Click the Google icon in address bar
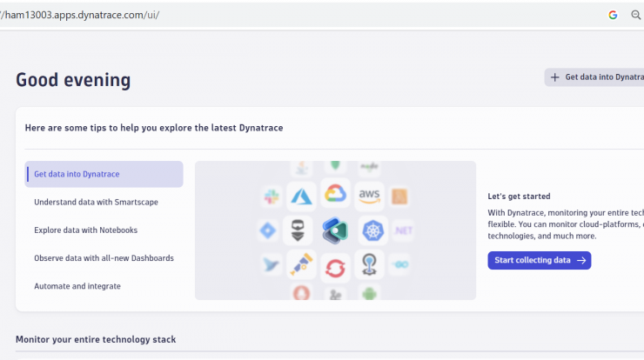The height and width of the screenshot is (360, 644). click(613, 15)
